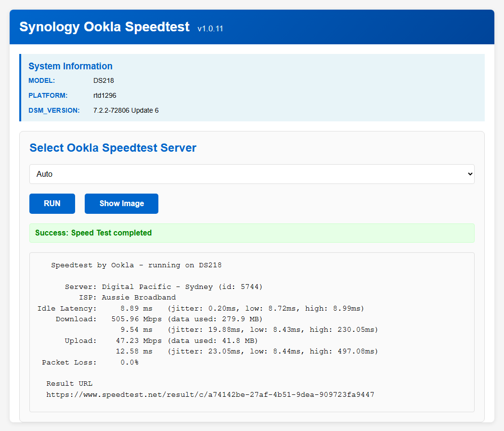Click the green Speed Test completed banner

pyautogui.click(x=251, y=233)
